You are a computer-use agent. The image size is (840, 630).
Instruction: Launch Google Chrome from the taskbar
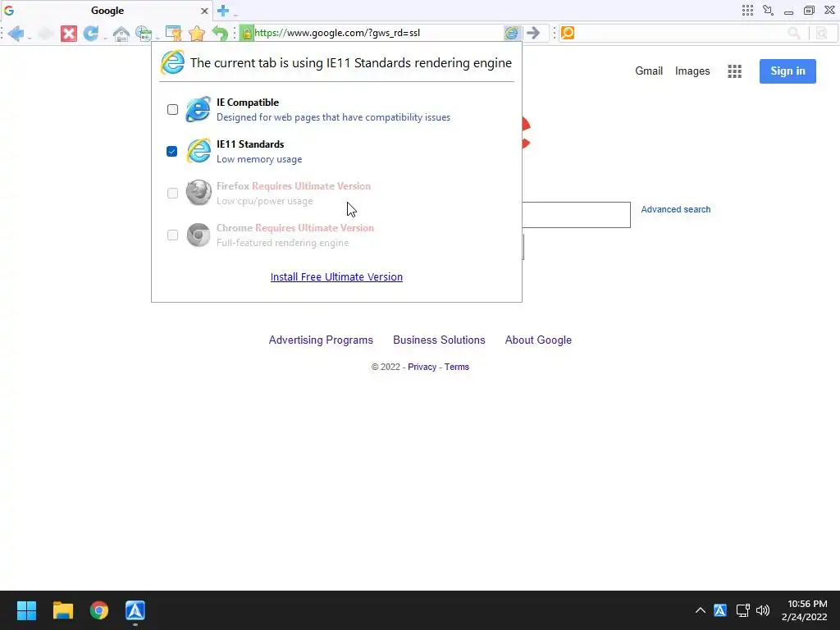(99, 610)
